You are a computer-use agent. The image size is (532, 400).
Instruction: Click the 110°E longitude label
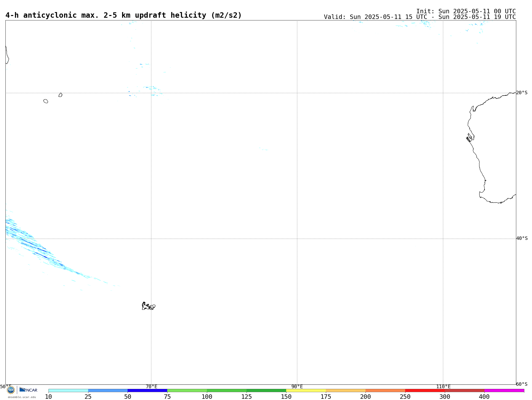pos(443,386)
